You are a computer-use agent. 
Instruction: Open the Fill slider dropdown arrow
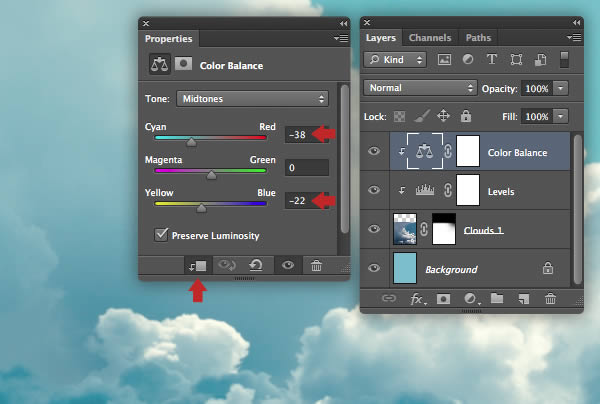[561, 116]
